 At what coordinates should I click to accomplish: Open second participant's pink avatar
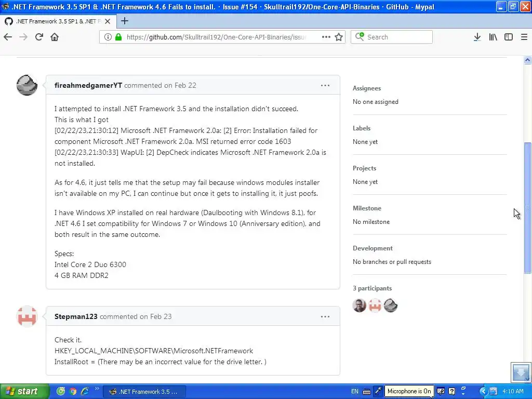(375, 305)
